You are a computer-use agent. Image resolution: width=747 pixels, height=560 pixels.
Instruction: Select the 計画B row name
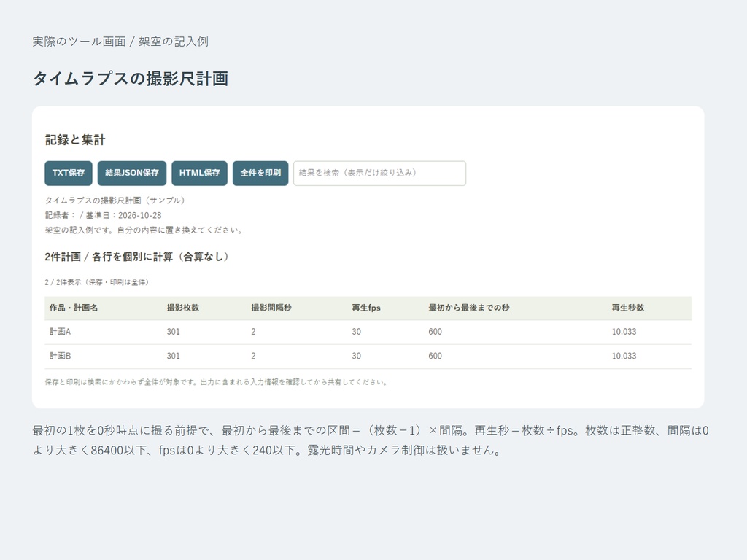pyautogui.click(x=60, y=356)
